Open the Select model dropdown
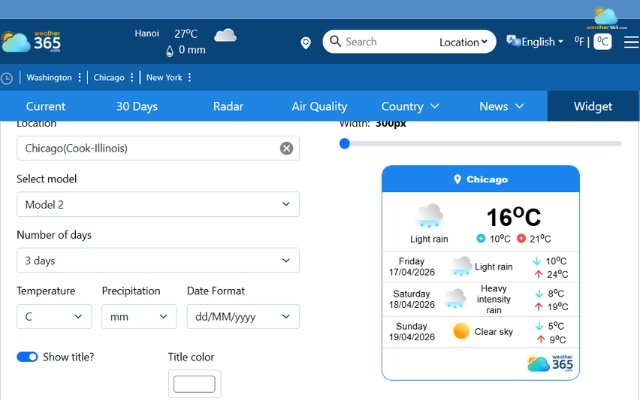Screen dimensions: 640x400 158,204
